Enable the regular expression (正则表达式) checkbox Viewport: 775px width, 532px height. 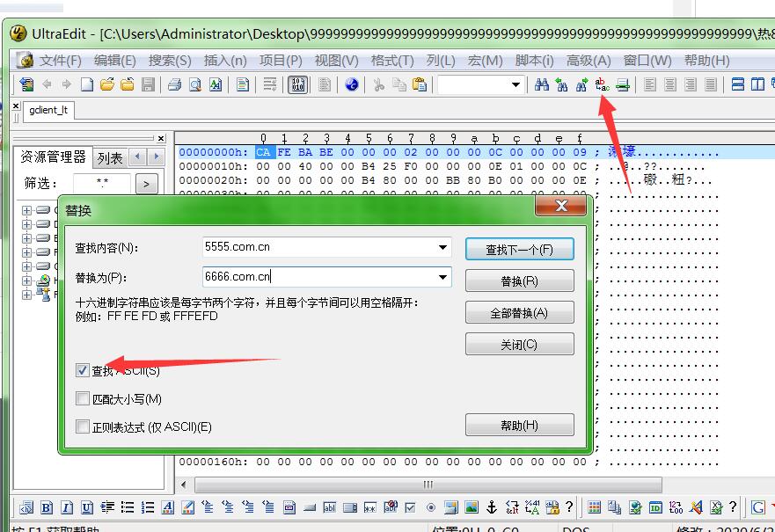(83, 427)
